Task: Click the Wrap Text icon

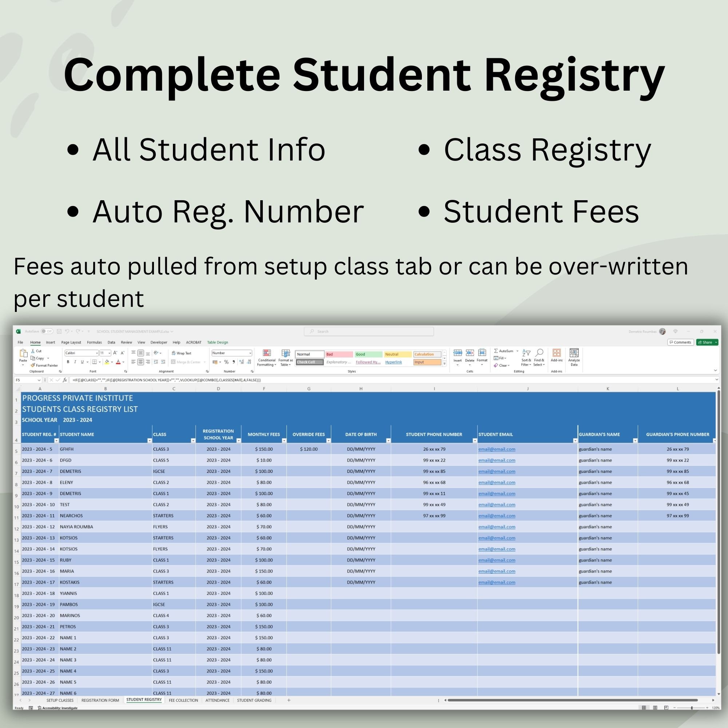Action: click(x=174, y=353)
